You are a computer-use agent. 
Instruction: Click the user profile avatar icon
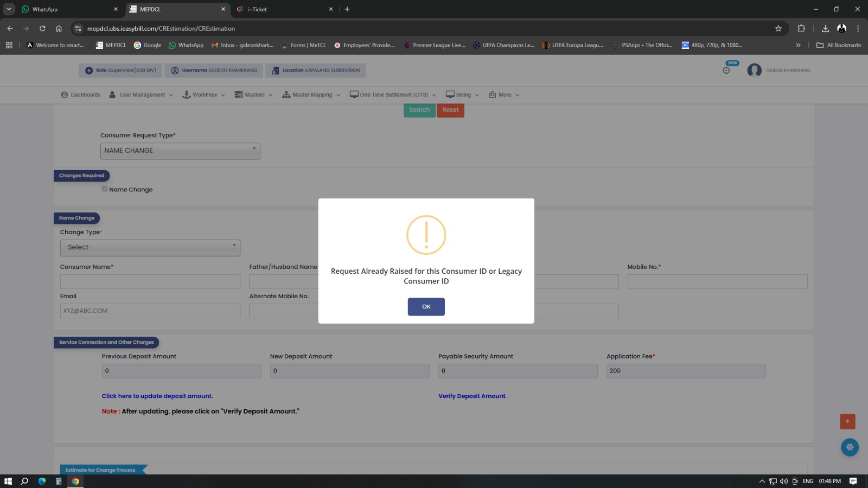click(x=754, y=70)
